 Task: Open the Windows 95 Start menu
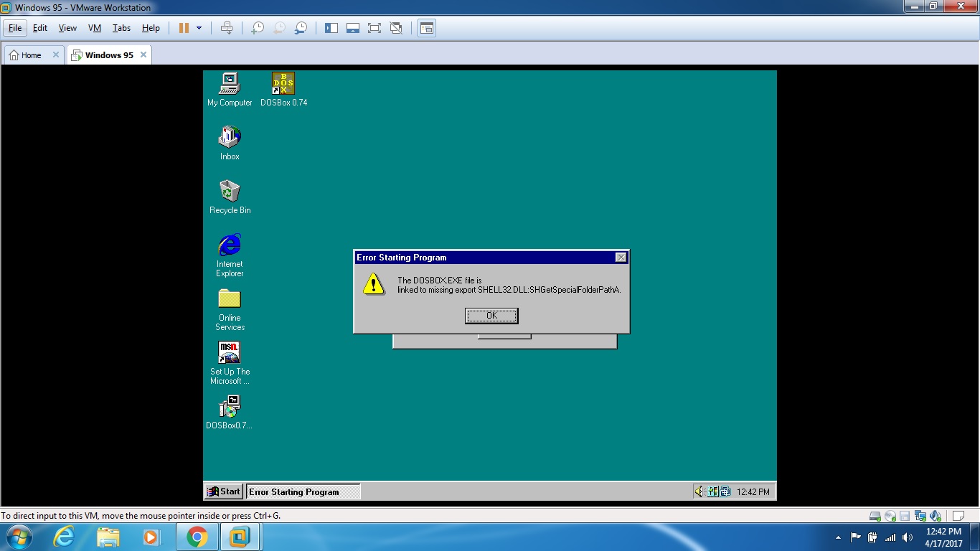pos(224,491)
